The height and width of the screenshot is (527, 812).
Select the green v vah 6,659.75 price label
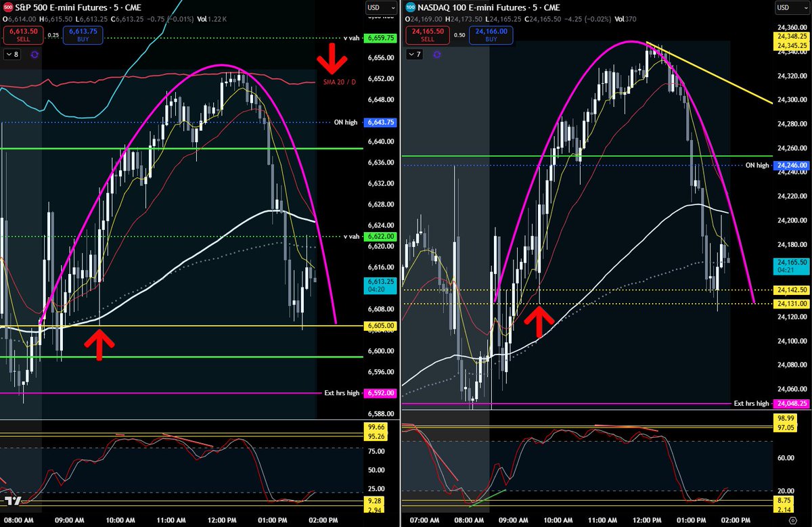click(x=380, y=38)
